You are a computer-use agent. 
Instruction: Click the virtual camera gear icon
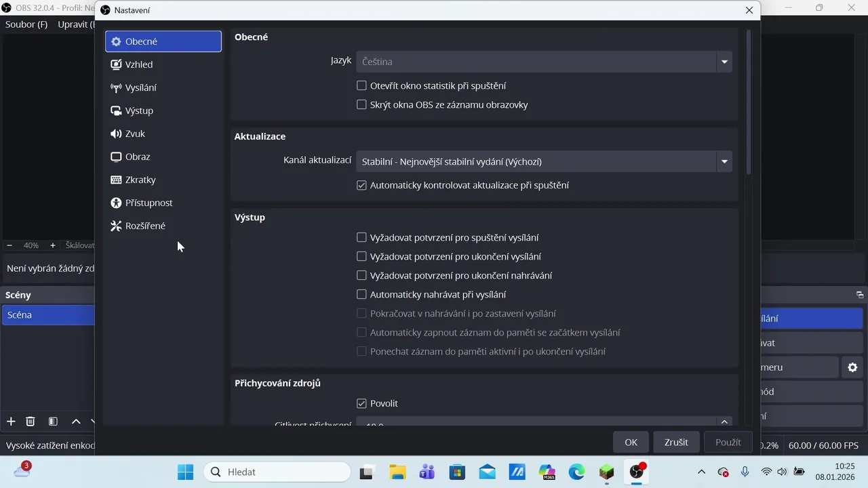[852, 367]
